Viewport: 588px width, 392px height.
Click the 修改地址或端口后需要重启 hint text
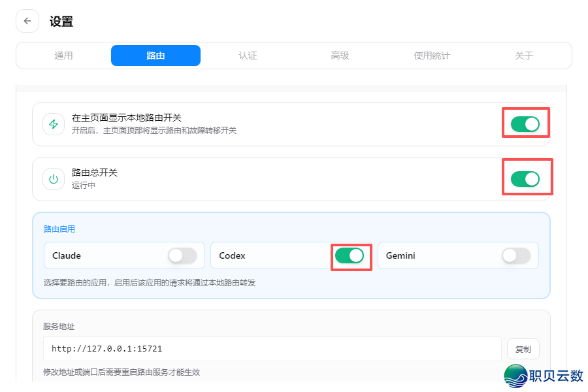[122, 372]
